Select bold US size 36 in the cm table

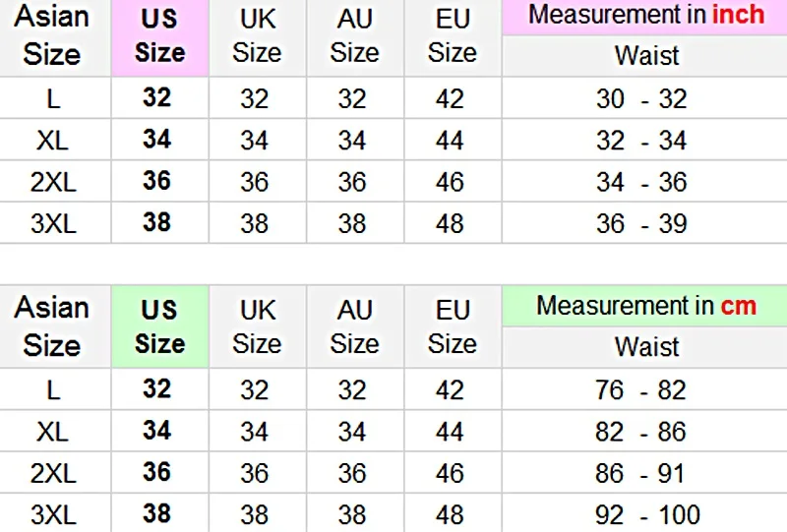tap(157, 472)
